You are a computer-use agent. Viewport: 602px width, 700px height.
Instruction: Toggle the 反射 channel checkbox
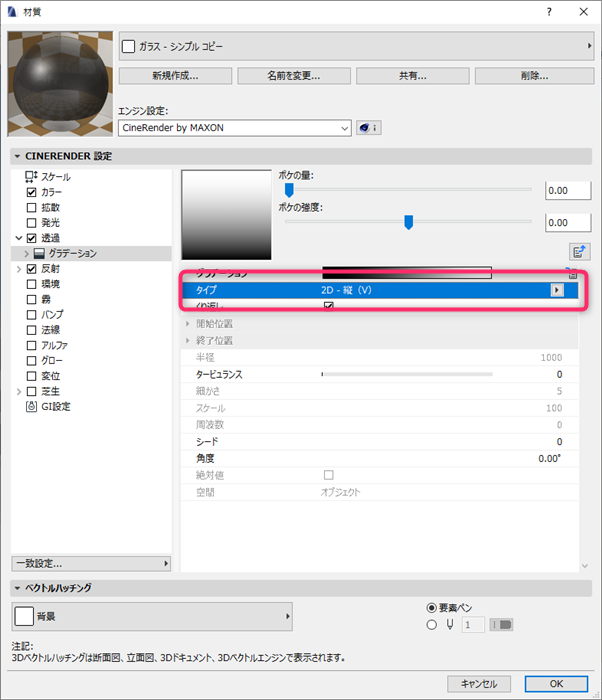pos(31,269)
